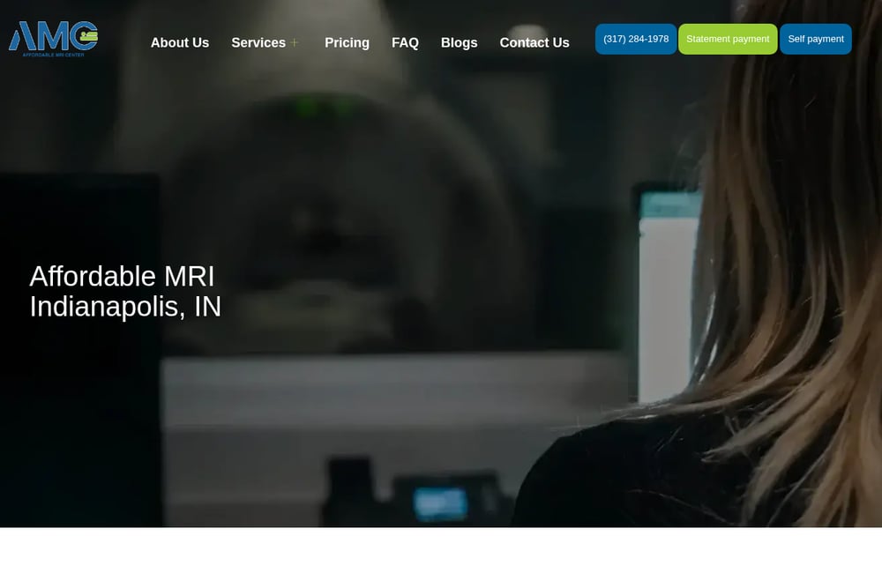Expand the Services submenu plus icon
The width and height of the screenshot is (882, 588).
(x=295, y=42)
